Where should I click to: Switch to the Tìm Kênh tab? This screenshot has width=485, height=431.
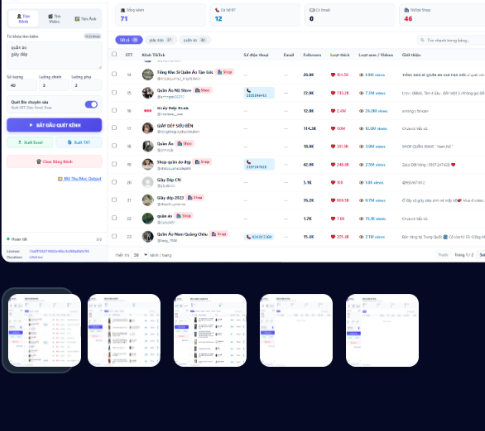pyautogui.click(x=23, y=19)
